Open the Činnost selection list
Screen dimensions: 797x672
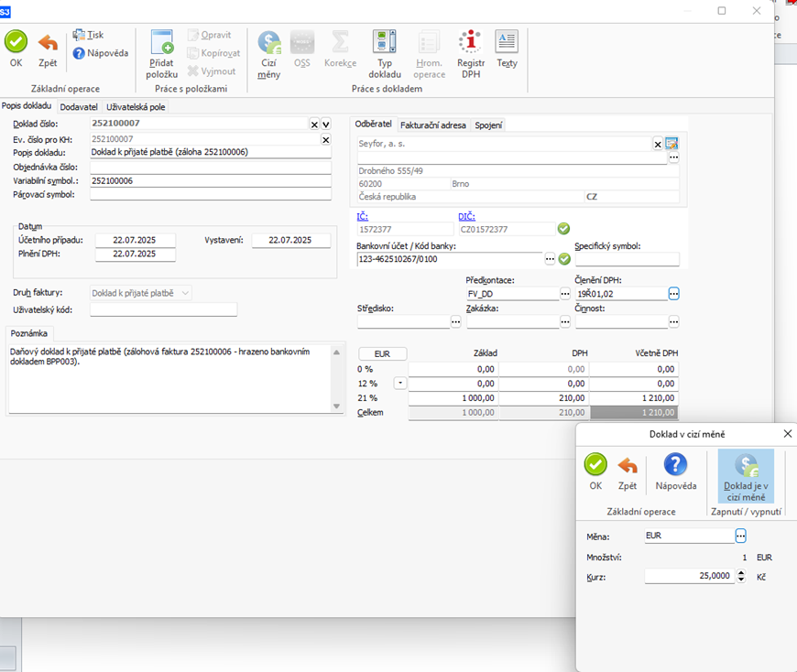coord(673,321)
